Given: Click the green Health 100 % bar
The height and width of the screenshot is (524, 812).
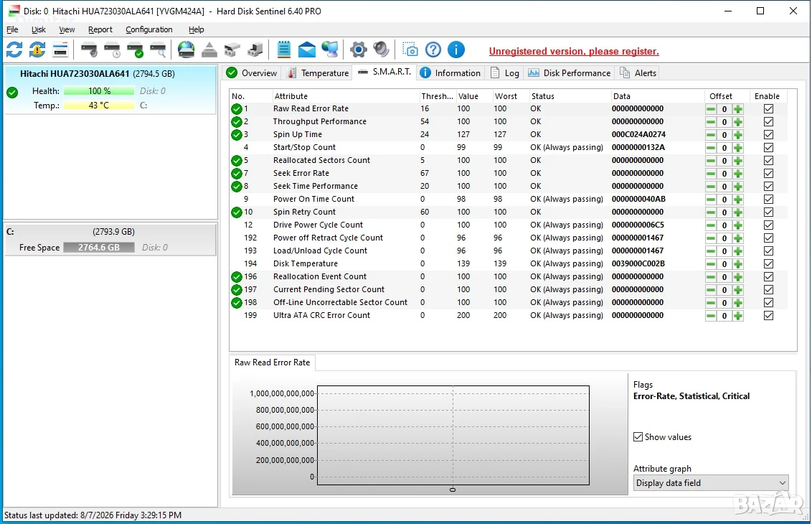Looking at the screenshot, I should (99, 91).
